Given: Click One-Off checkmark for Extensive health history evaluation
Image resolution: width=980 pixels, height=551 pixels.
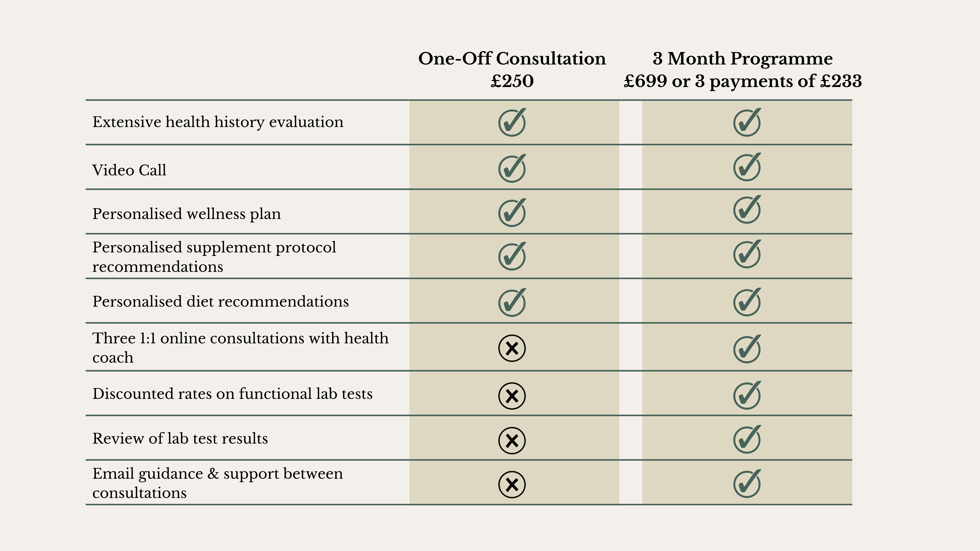Looking at the screenshot, I should [512, 122].
